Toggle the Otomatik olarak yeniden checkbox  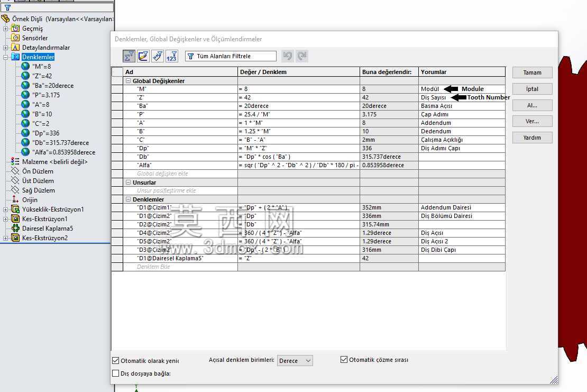(x=116, y=361)
